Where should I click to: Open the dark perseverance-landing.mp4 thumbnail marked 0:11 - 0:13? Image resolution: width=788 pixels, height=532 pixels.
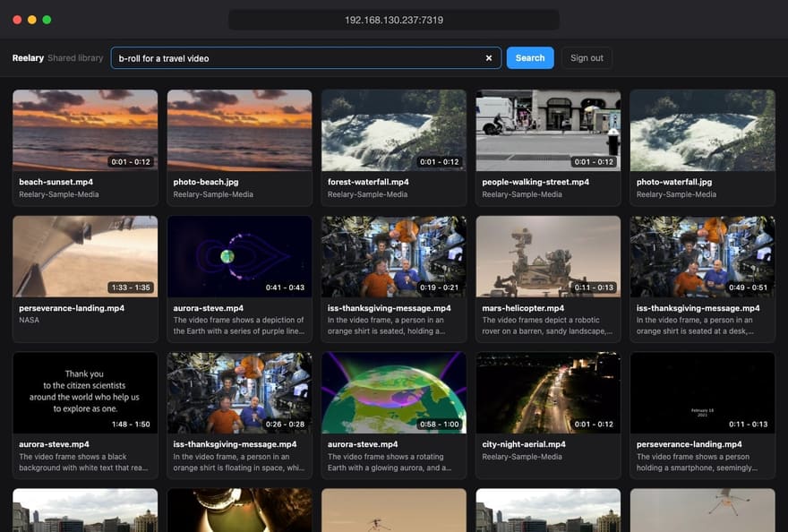point(703,392)
